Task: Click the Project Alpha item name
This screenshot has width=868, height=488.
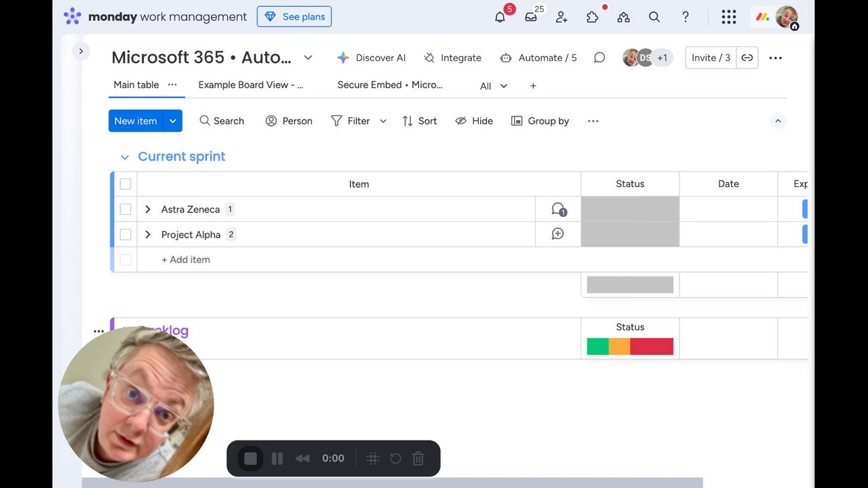Action: point(191,235)
